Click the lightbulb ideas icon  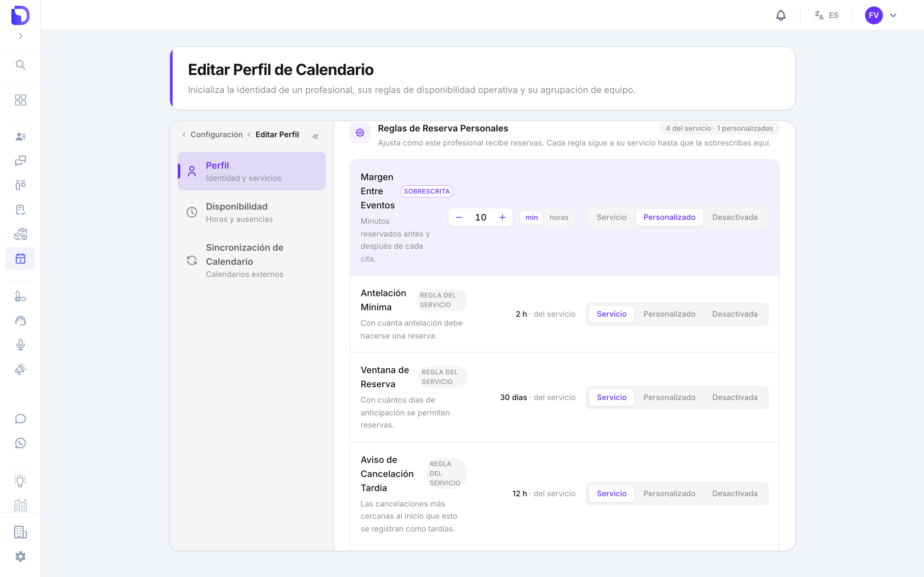20,481
